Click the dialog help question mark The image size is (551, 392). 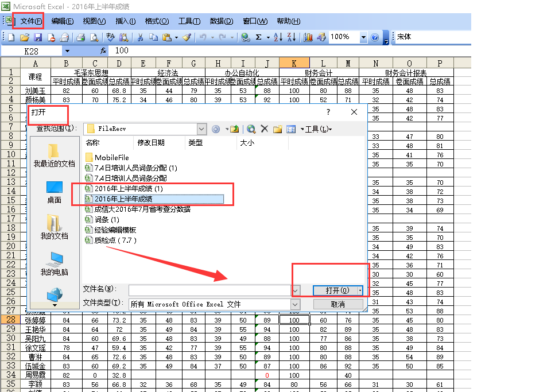coord(328,112)
